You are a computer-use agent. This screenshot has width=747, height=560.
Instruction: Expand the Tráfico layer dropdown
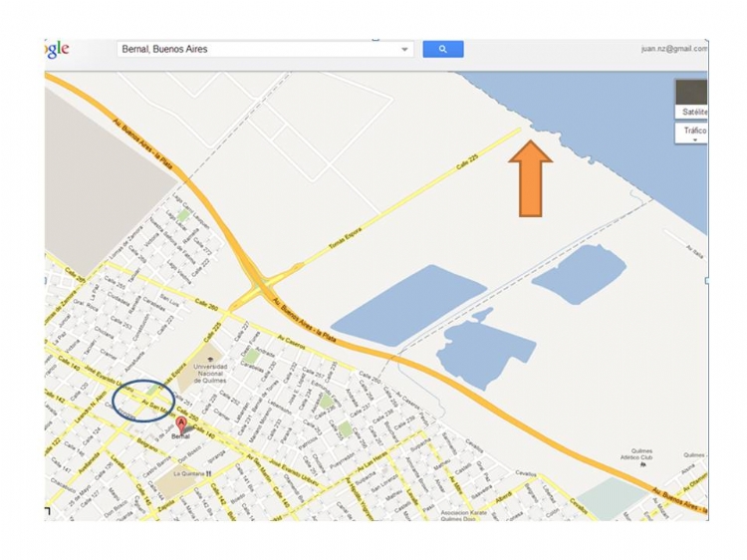pyautogui.click(x=692, y=133)
